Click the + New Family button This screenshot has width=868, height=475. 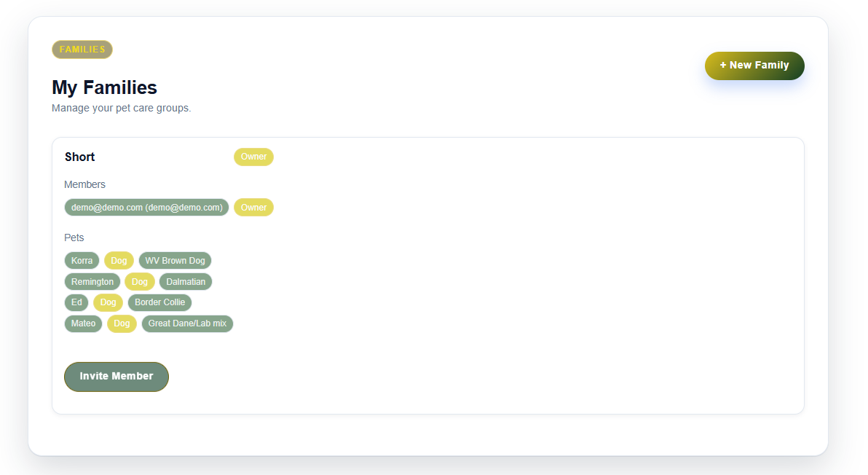pos(754,66)
